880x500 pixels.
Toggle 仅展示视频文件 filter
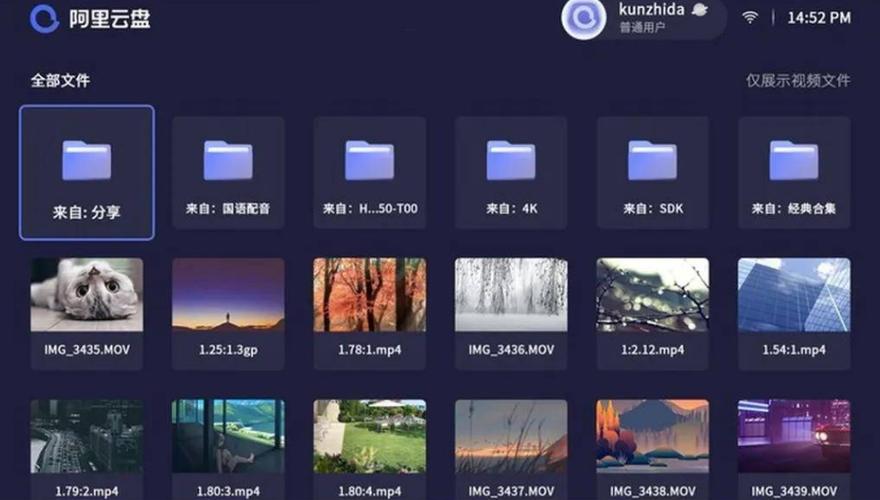798,80
